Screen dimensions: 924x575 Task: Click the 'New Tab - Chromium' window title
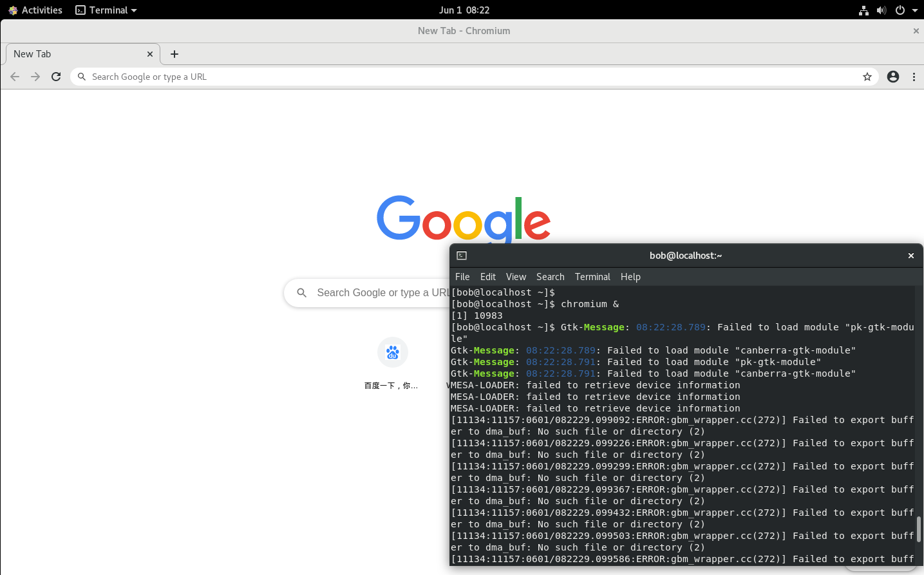464,31
